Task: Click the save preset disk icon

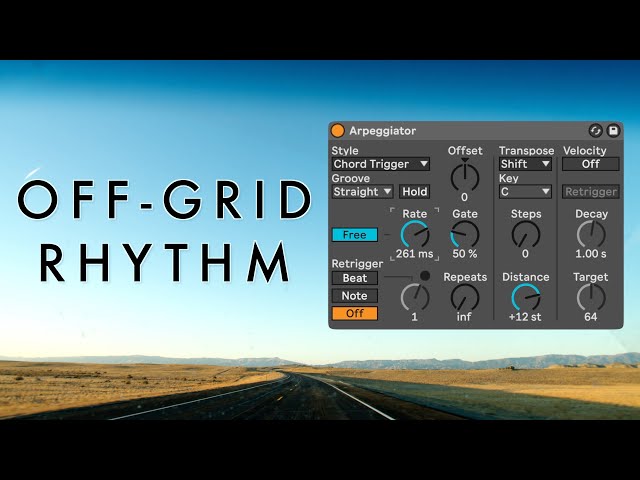Action: pos(613,131)
